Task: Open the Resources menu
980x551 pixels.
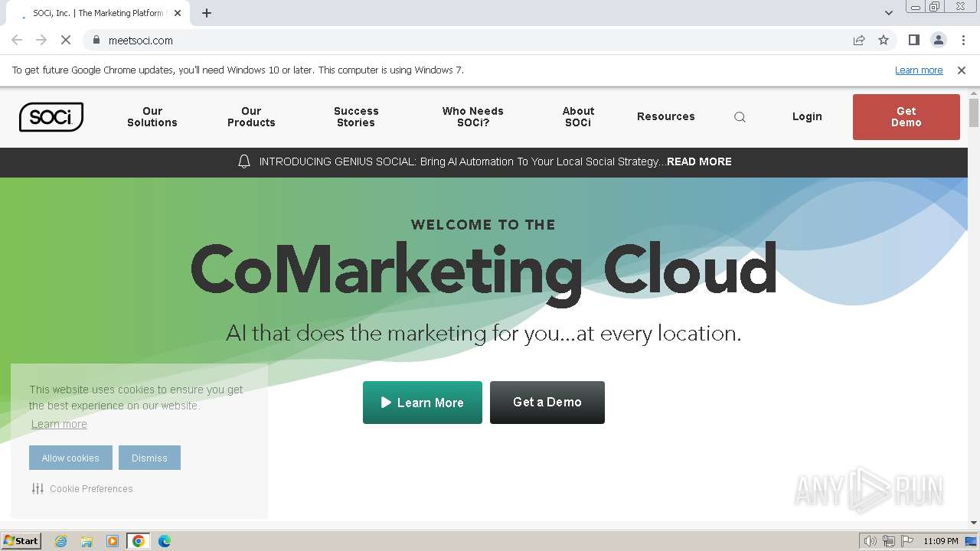Action: tap(666, 116)
